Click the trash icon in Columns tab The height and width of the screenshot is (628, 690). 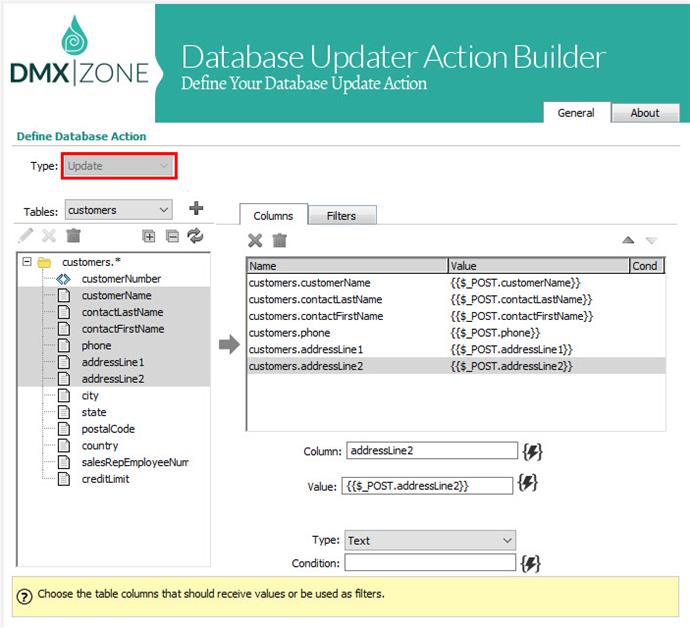tap(279, 240)
